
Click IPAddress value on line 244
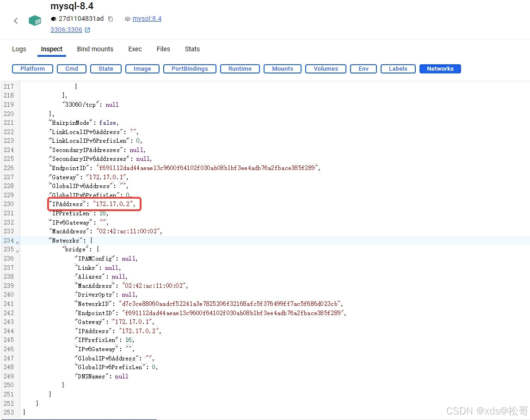[139, 331]
